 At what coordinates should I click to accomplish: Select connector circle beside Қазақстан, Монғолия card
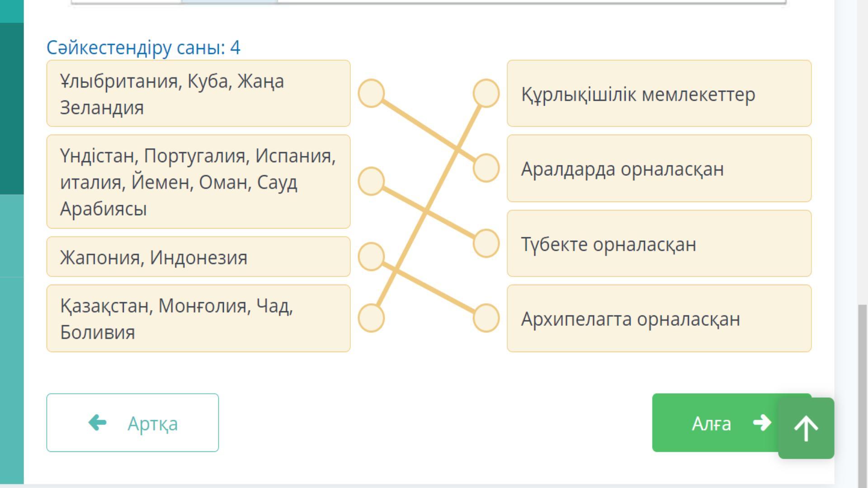371,318
